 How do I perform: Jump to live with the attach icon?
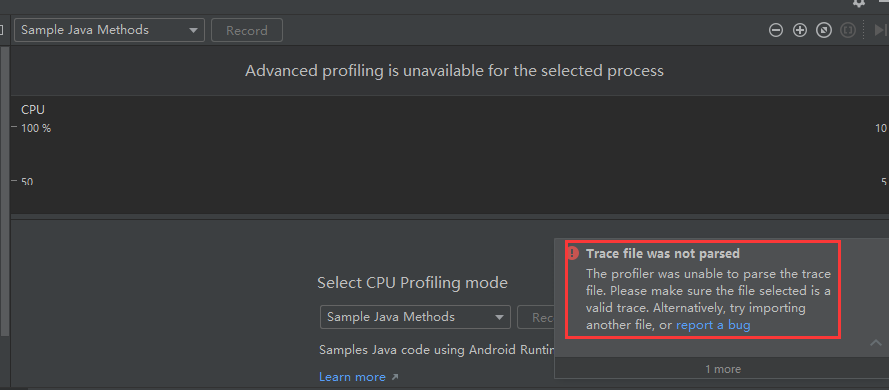coord(880,30)
